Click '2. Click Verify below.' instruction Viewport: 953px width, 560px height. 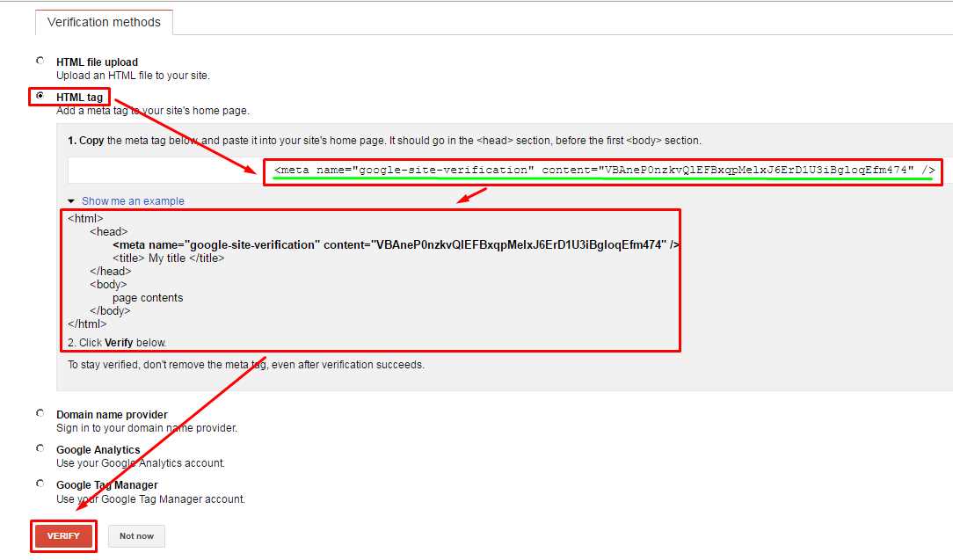(117, 342)
